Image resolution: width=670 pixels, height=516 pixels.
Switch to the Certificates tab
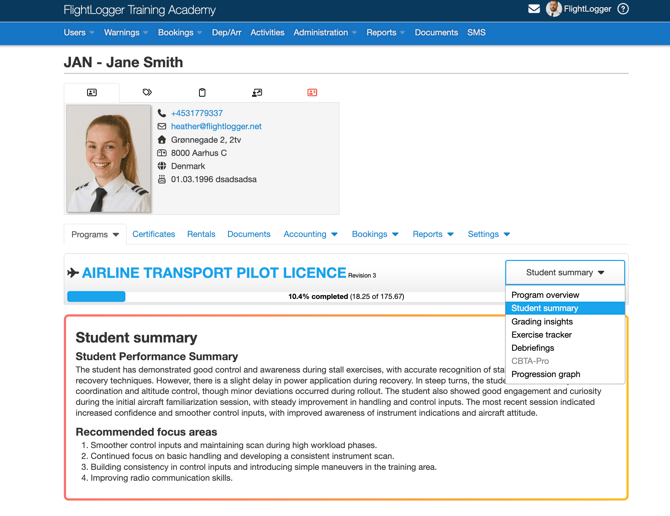[154, 234]
